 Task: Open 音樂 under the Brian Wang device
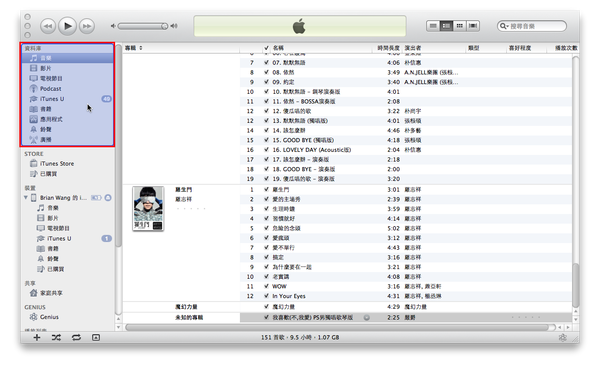click(53, 208)
